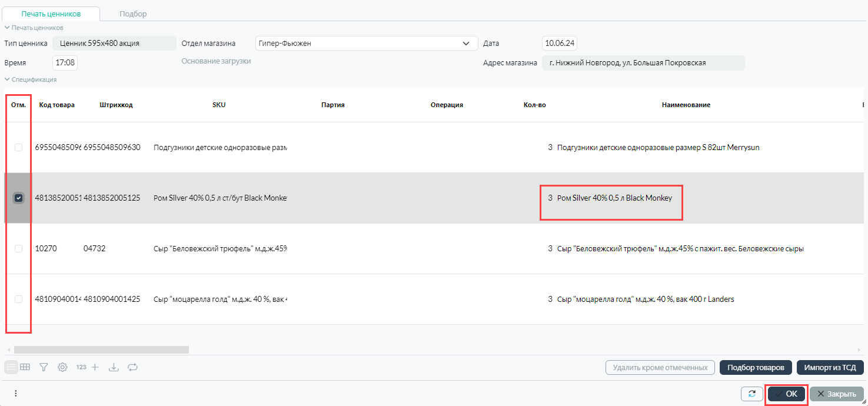Collapse the Спецификация section

[8, 79]
